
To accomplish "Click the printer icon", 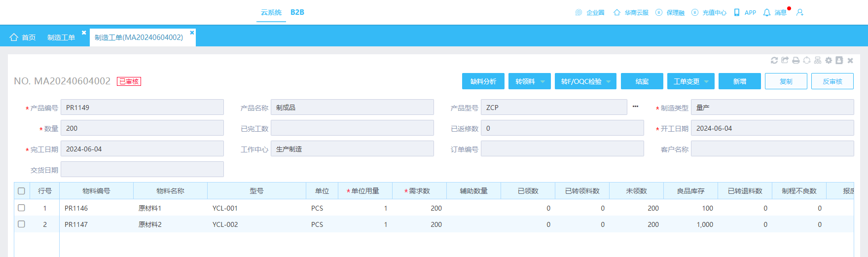I will [796, 60].
